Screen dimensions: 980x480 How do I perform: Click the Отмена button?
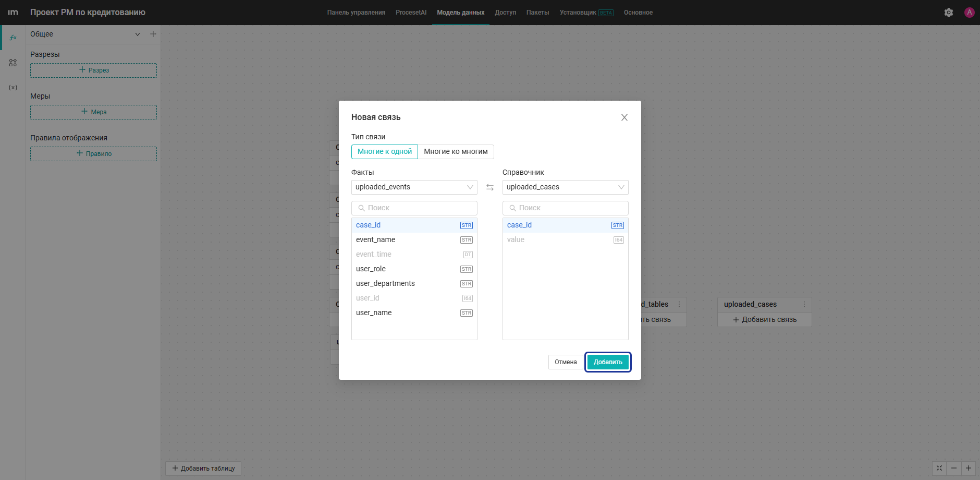566,362
